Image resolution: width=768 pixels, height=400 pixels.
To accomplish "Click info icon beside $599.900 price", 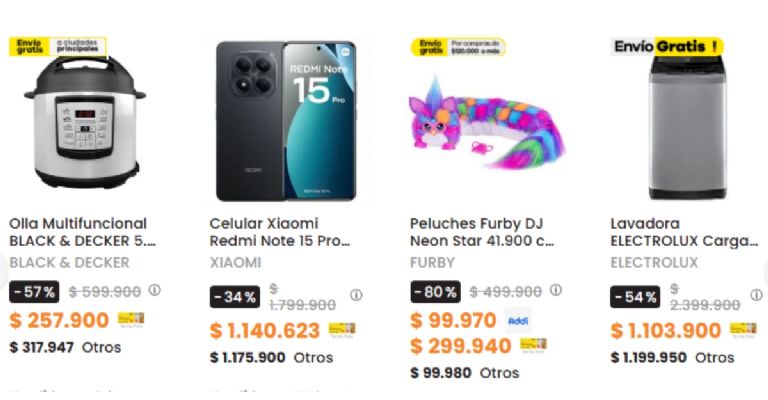I will (155, 291).
